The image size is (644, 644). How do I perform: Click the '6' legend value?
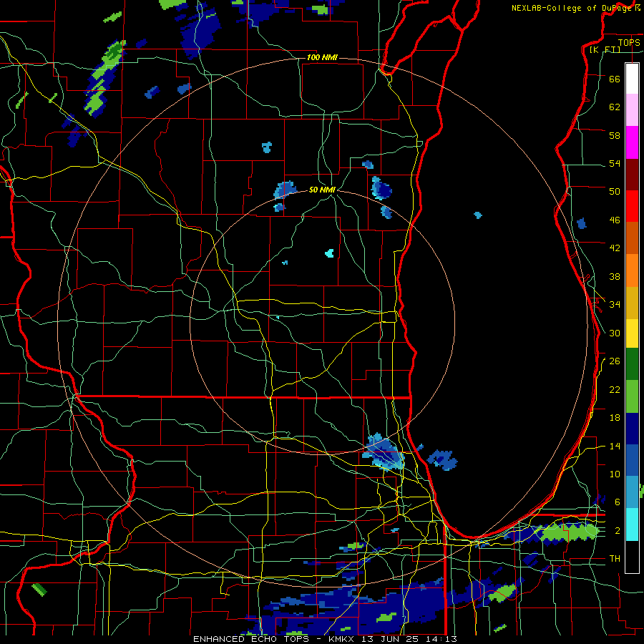618,502
